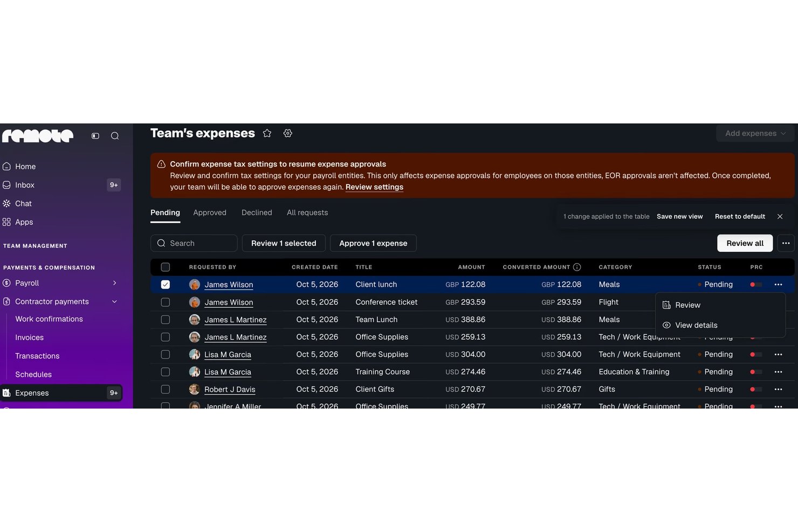Click the Inbox icon in sidebar
Viewport: 798px width, 532px height.
point(6,185)
